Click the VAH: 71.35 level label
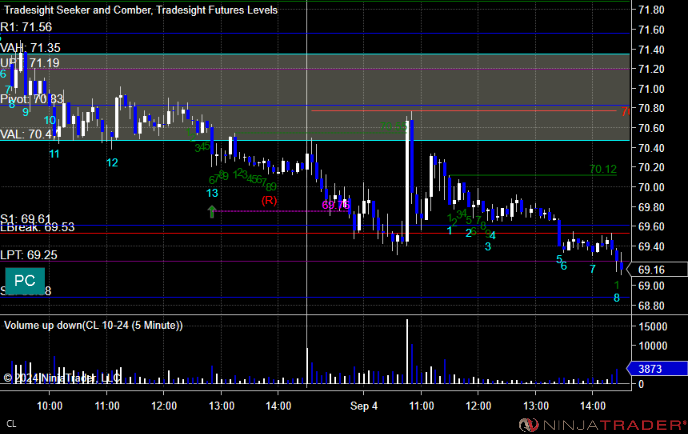This screenshot has height=434, width=688. click(x=30, y=47)
